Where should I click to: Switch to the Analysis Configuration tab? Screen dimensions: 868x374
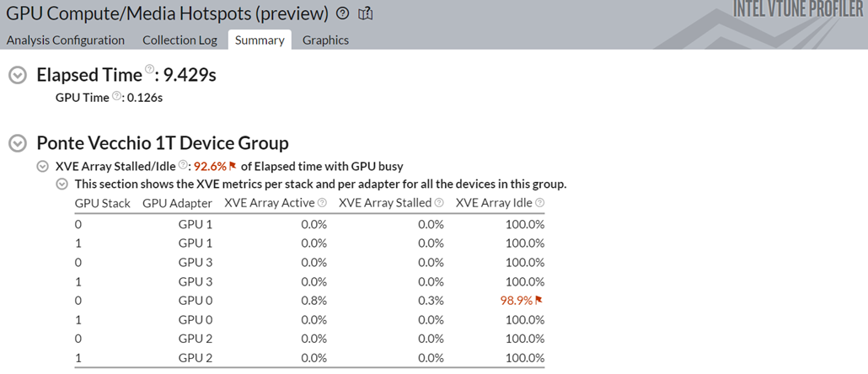click(x=66, y=40)
